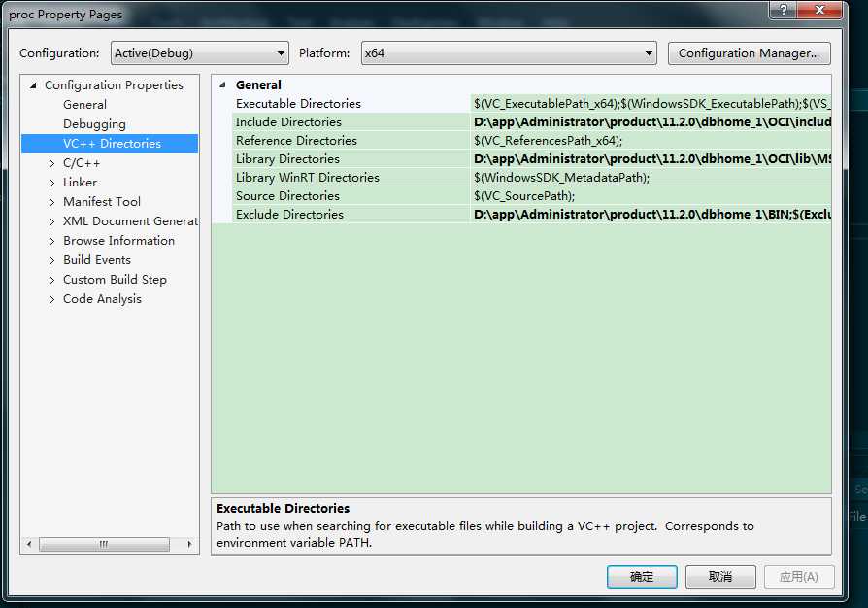Select the Exclude Directories property
Screen dimensions: 868x608
coord(289,215)
